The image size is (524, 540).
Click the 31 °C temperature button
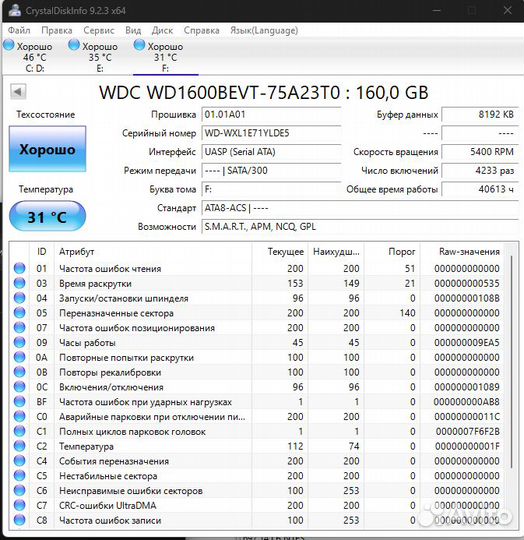48,217
